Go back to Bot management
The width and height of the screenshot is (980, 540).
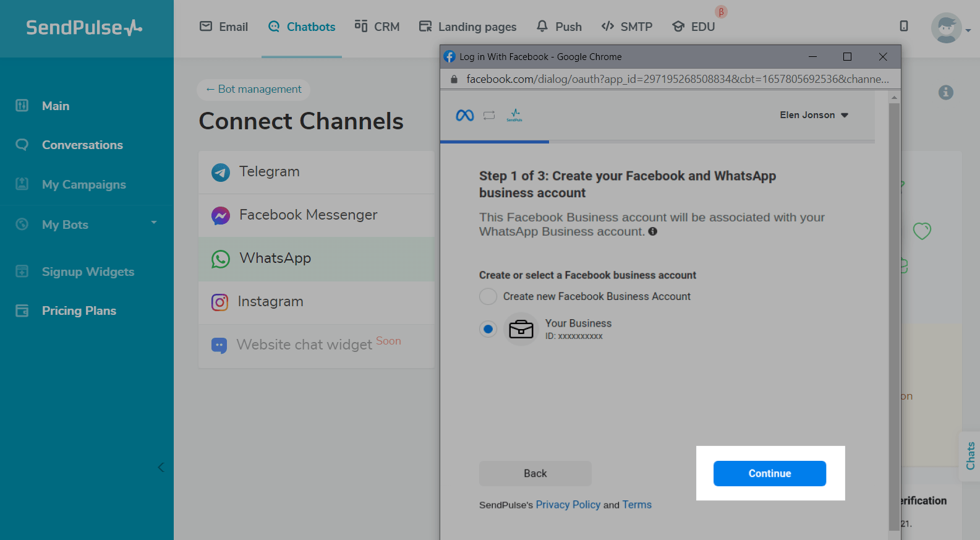click(254, 89)
